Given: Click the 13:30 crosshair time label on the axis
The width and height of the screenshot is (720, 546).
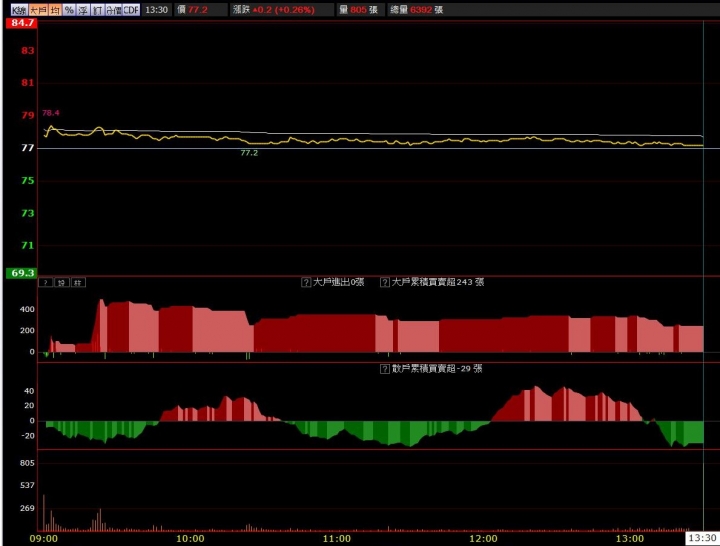Looking at the screenshot, I should click(703, 538).
